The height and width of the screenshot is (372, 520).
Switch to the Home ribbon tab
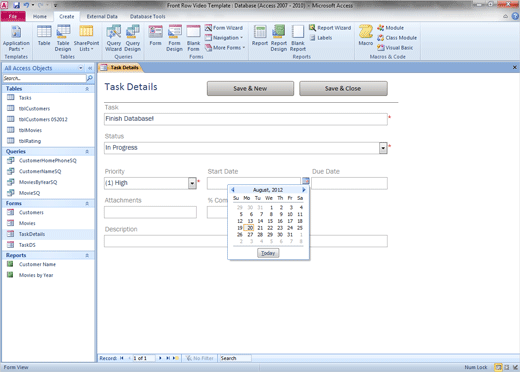pos(40,16)
